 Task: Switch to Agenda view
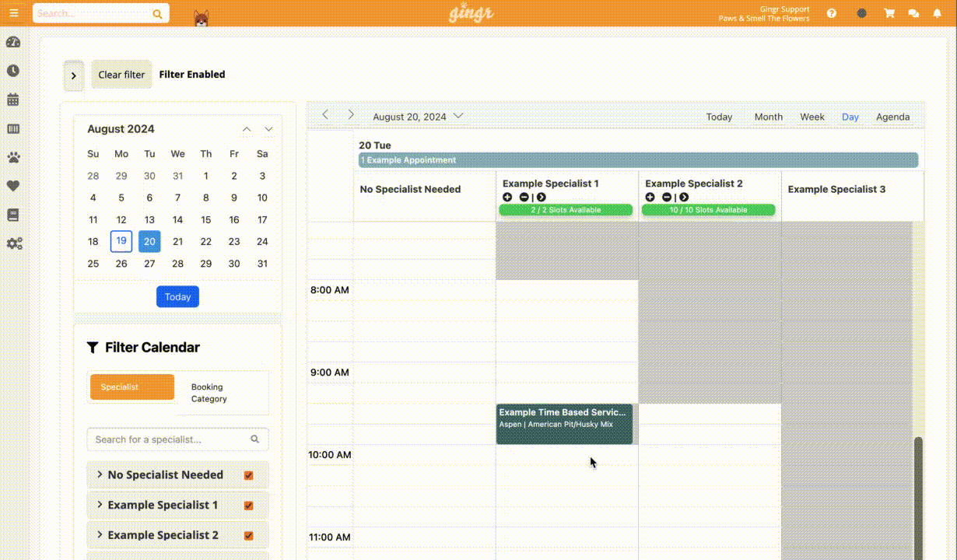pos(892,117)
